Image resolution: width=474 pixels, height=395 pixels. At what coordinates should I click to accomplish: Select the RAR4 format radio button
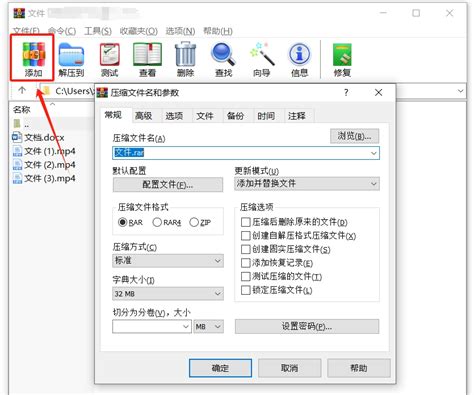pos(157,222)
